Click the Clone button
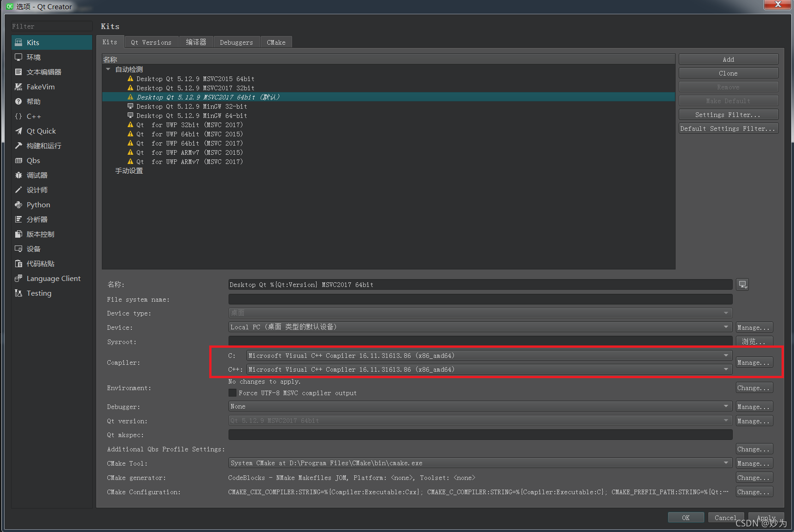 click(x=729, y=73)
